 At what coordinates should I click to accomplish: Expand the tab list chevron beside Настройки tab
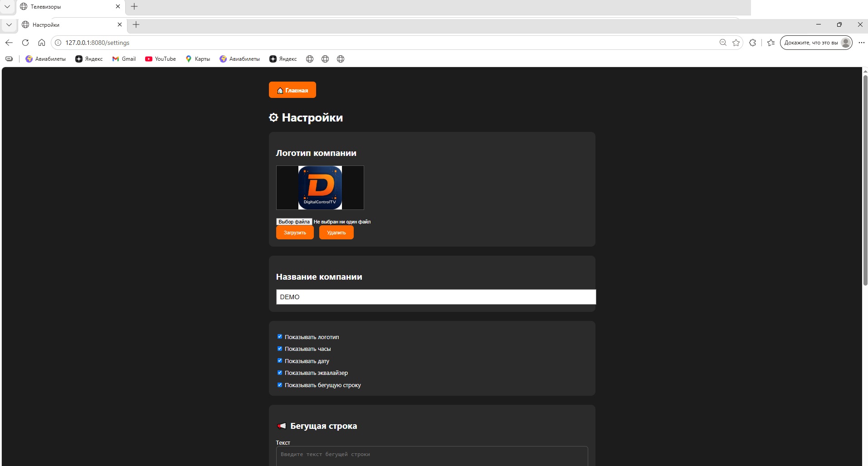pos(9,25)
